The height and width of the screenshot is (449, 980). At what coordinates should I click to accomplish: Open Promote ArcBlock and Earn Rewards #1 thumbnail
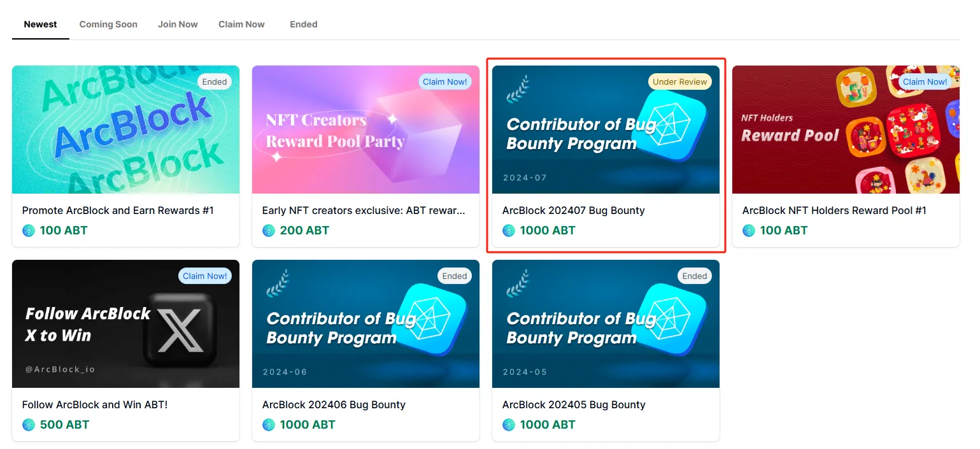point(125,129)
